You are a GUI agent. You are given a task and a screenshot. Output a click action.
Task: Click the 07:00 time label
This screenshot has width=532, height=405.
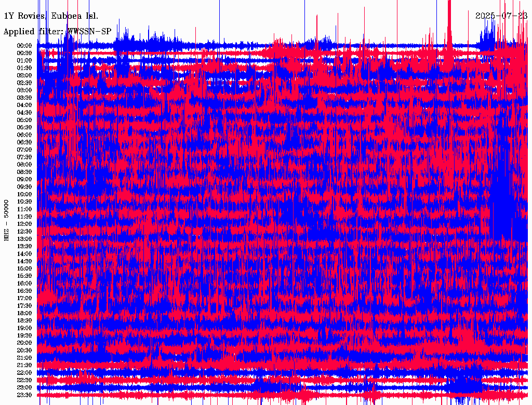pos(24,150)
